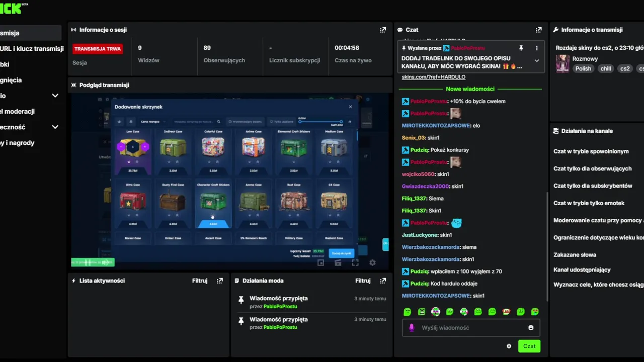Pause the stream preview playback
Viewport: 644px width, 362px height.
(88, 262)
